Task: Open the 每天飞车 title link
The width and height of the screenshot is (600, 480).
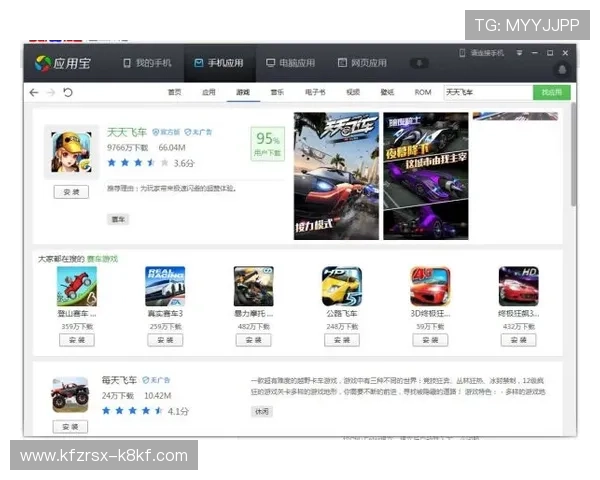Action: [119, 380]
